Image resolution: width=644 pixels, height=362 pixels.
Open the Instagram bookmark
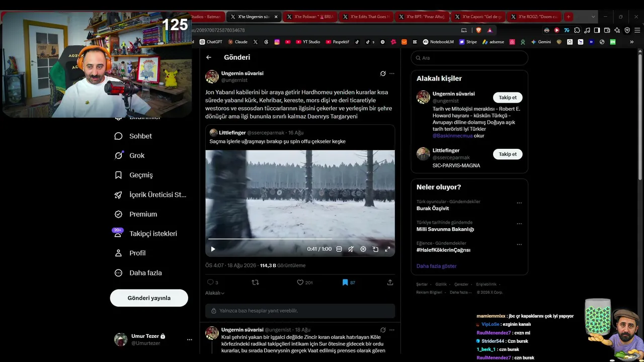[277, 42]
